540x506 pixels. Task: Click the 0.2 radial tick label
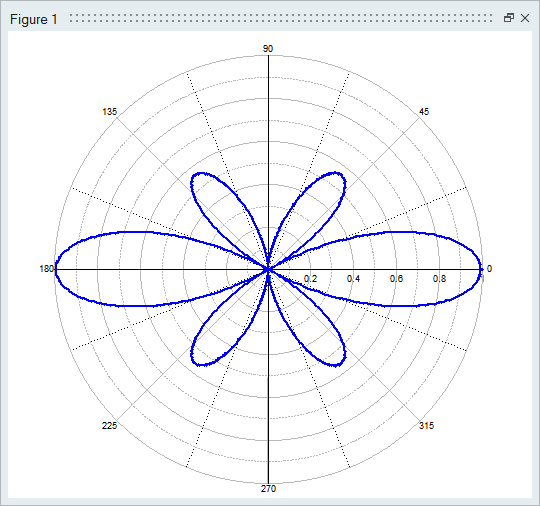tap(310, 279)
